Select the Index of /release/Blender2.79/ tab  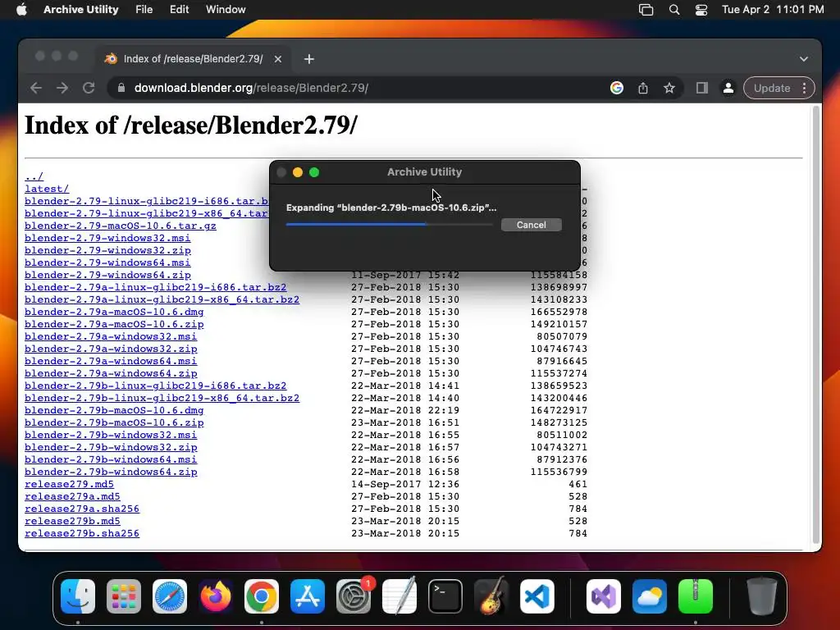(193, 59)
